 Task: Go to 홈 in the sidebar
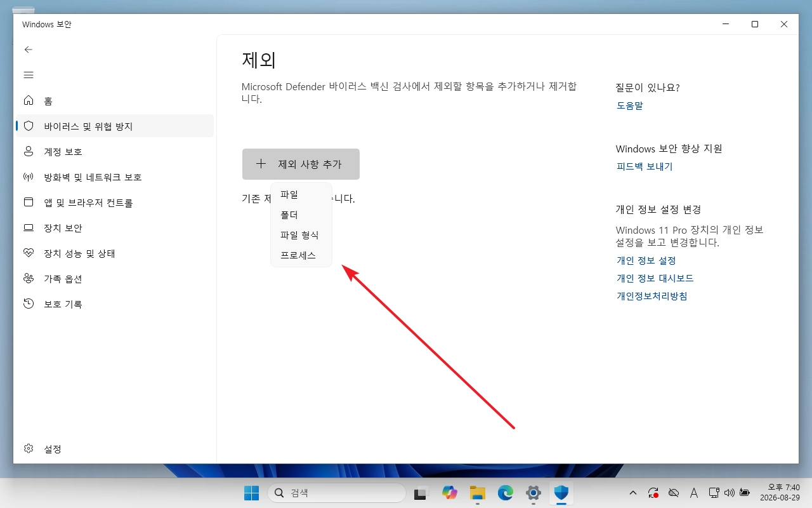(115, 100)
